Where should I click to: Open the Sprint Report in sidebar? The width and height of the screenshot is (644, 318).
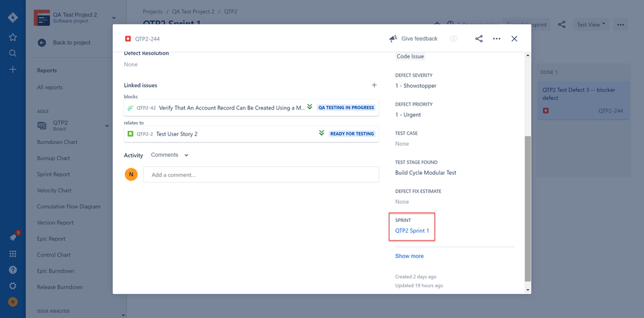coord(54,174)
